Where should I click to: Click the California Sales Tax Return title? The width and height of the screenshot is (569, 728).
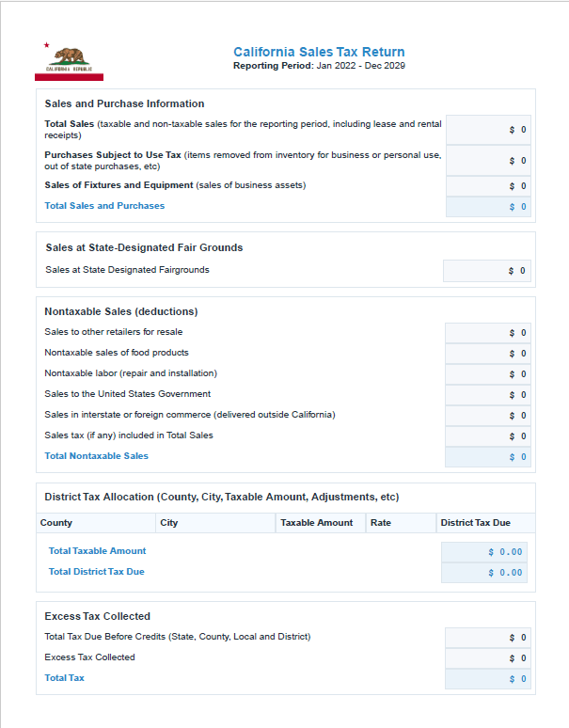pos(319,52)
